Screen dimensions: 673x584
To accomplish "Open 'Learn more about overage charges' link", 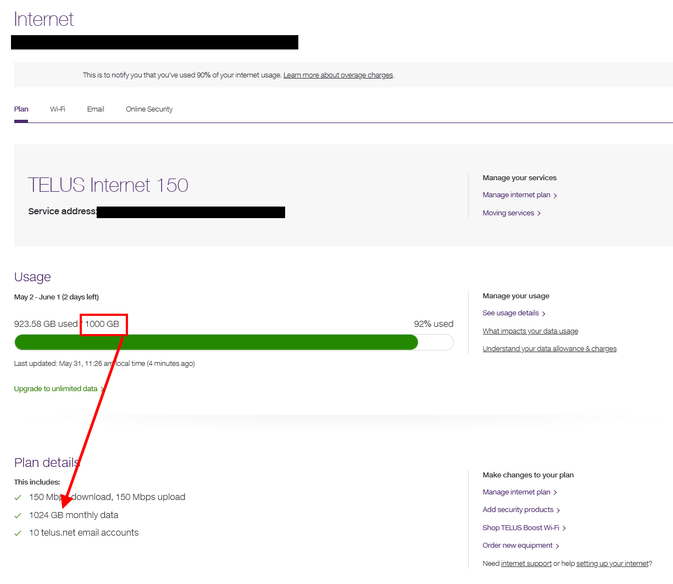I will click(338, 75).
